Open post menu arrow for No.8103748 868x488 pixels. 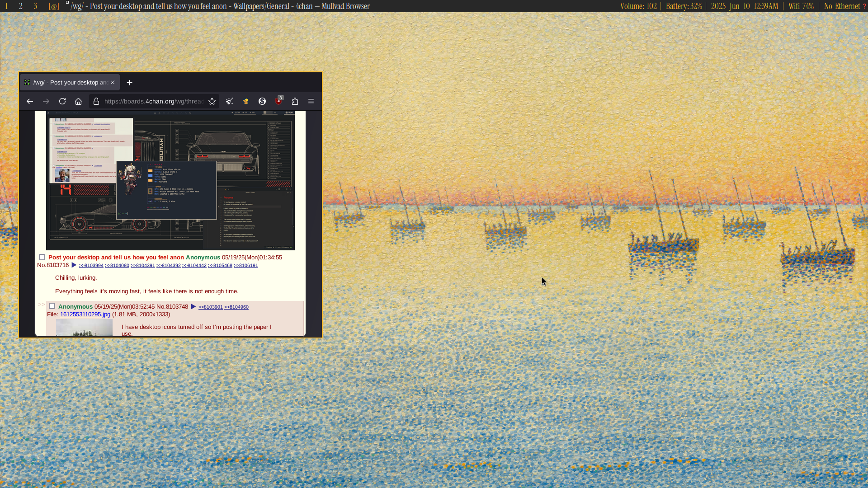[x=193, y=306]
